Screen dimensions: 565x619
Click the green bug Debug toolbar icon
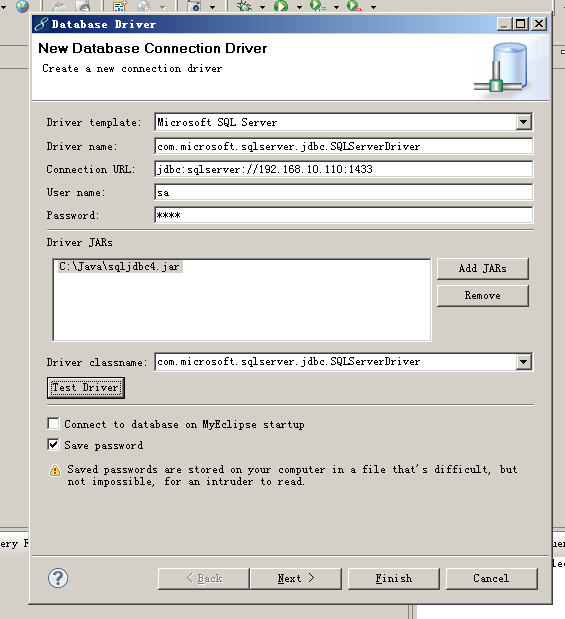244,6
